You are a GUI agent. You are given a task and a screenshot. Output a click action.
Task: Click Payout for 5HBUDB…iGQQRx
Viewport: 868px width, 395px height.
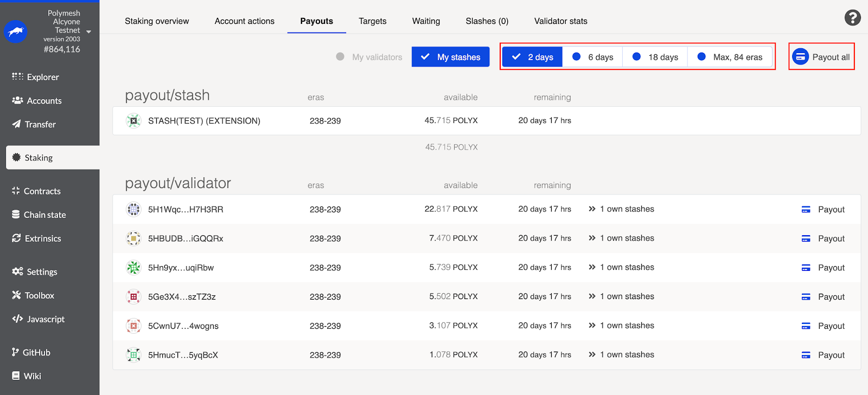[x=823, y=238]
